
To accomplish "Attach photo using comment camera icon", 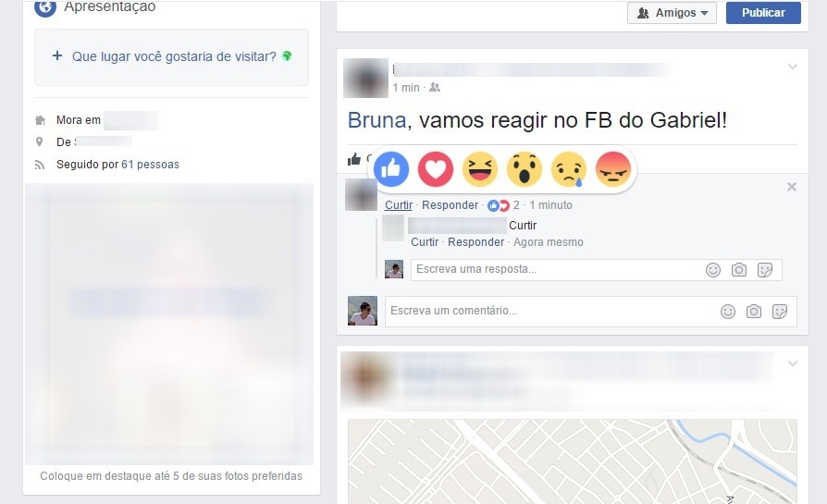I will click(x=754, y=312).
